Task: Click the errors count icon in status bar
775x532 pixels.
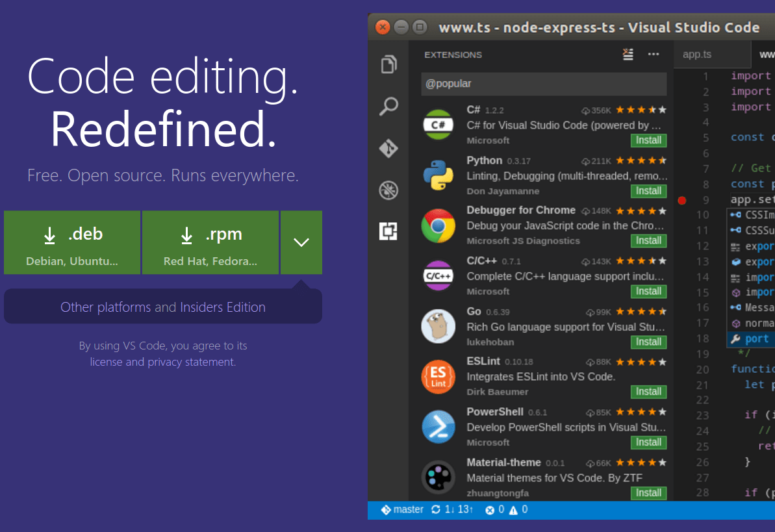Action: coord(490,510)
